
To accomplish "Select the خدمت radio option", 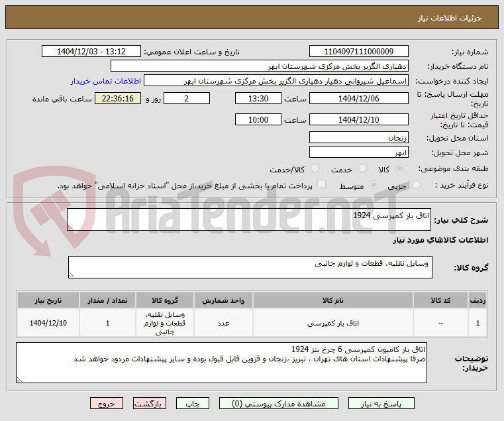I will point(362,168).
